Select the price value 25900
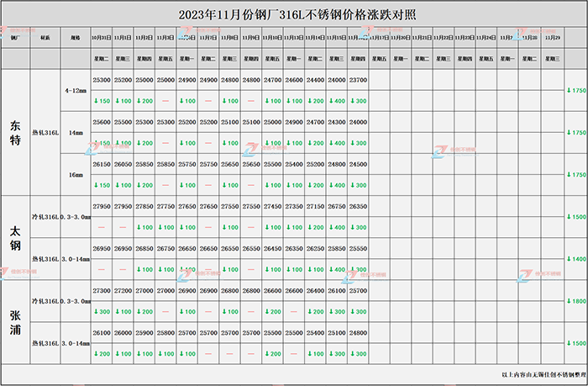The height and width of the screenshot is (386, 588). coord(144,333)
